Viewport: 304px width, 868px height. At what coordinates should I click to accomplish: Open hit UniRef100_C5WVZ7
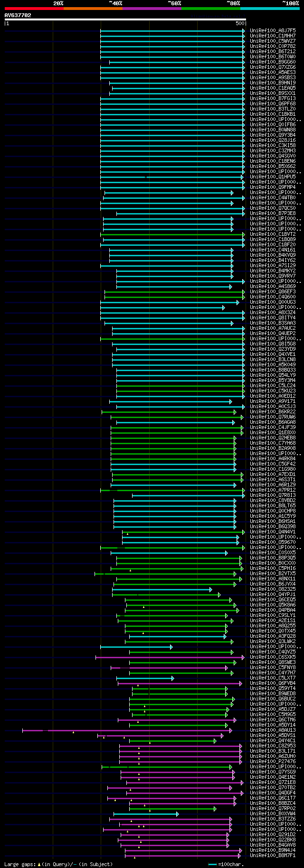pyautogui.click(x=273, y=41)
